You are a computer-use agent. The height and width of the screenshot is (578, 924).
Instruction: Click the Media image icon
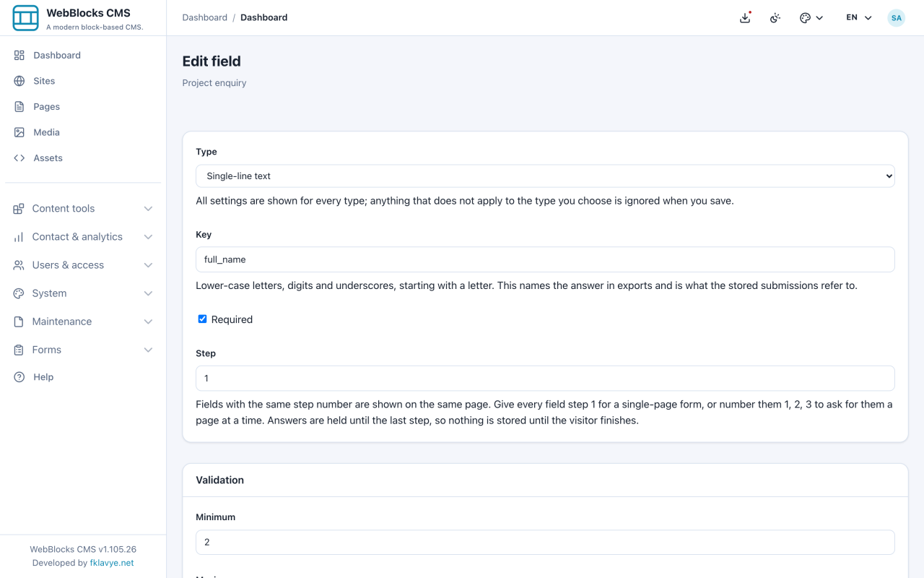coord(19,132)
